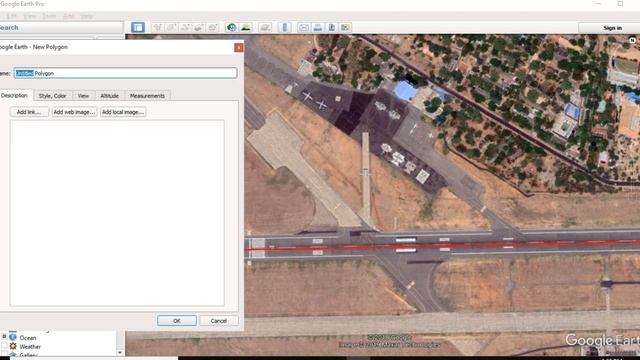
Task: Open View in Google Maps icon
Action: pos(345,27)
